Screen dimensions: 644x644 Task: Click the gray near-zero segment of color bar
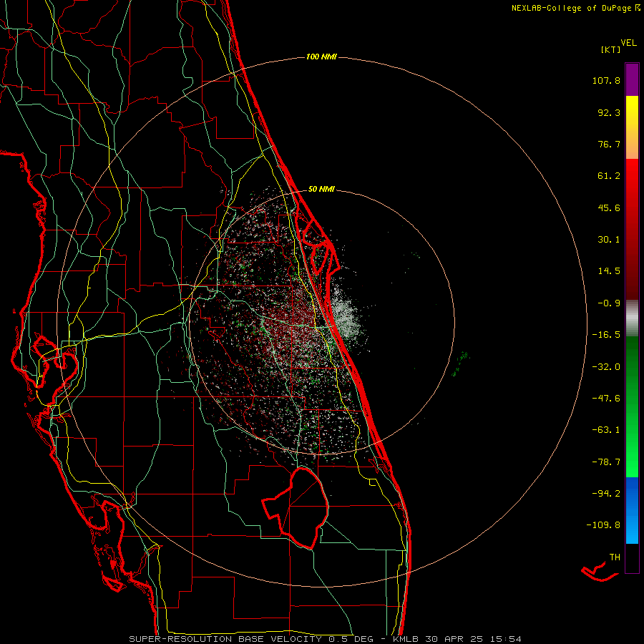pyautogui.click(x=632, y=318)
